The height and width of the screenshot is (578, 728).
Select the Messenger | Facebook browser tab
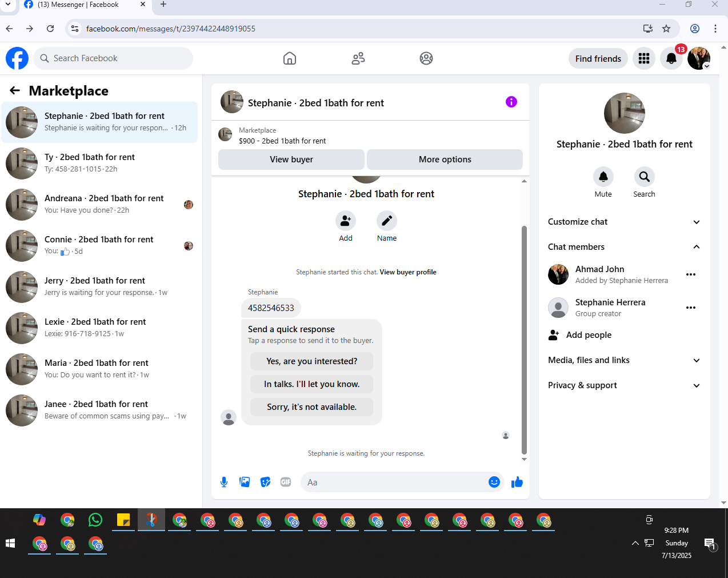coord(85,5)
